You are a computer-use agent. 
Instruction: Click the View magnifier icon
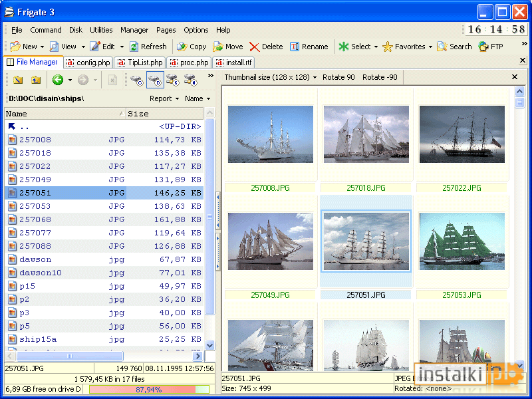click(54, 47)
